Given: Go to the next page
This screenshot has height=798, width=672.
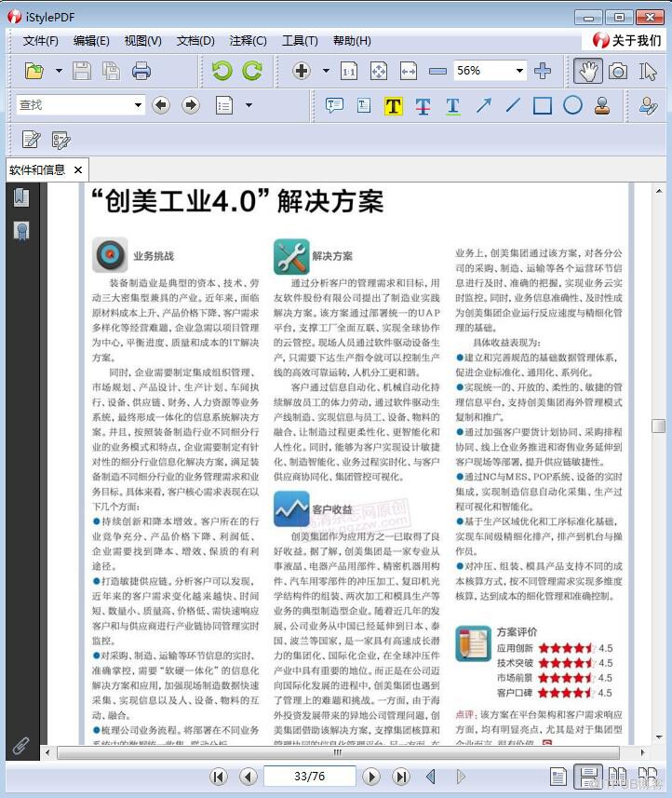Looking at the screenshot, I should [x=370, y=777].
